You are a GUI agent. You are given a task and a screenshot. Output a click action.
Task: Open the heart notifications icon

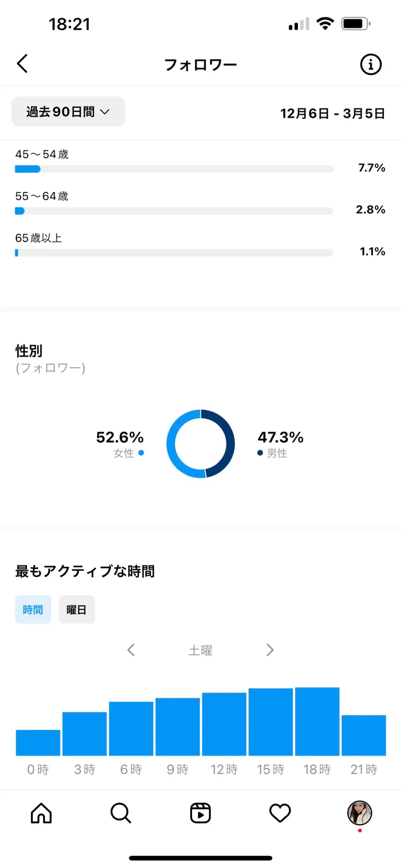pyautogui.click(x=280, y=813)
